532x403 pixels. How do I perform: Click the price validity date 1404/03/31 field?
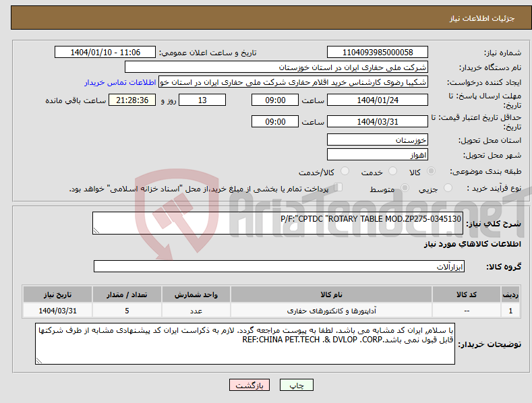[378, 121]
